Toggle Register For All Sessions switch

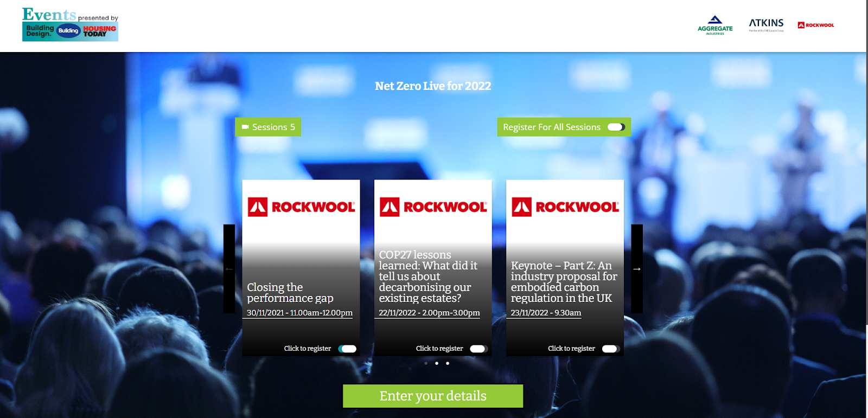[616, 127]
